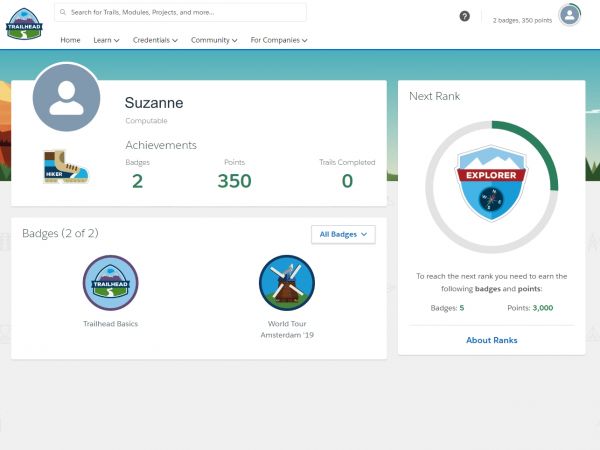This screenshot has width=600, height=450.
Task: Click the Trailhead logo in header
Action: click(23, 24)
